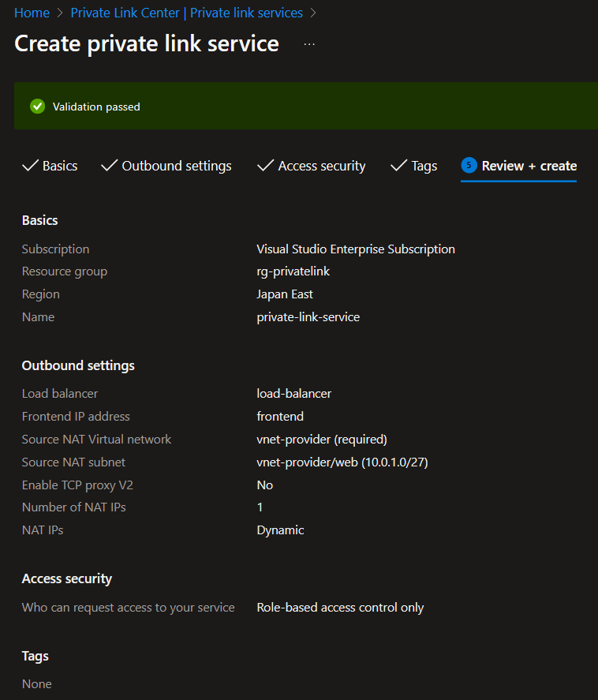Screen dimensions: 598x700
Task: Switch to the Basics tab
Action: point(58,166)
